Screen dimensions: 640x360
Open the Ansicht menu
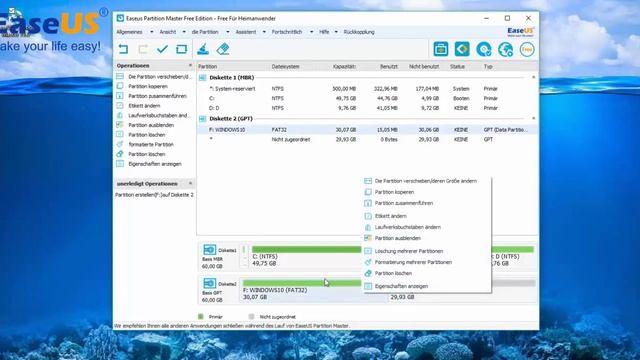(168, 32)
